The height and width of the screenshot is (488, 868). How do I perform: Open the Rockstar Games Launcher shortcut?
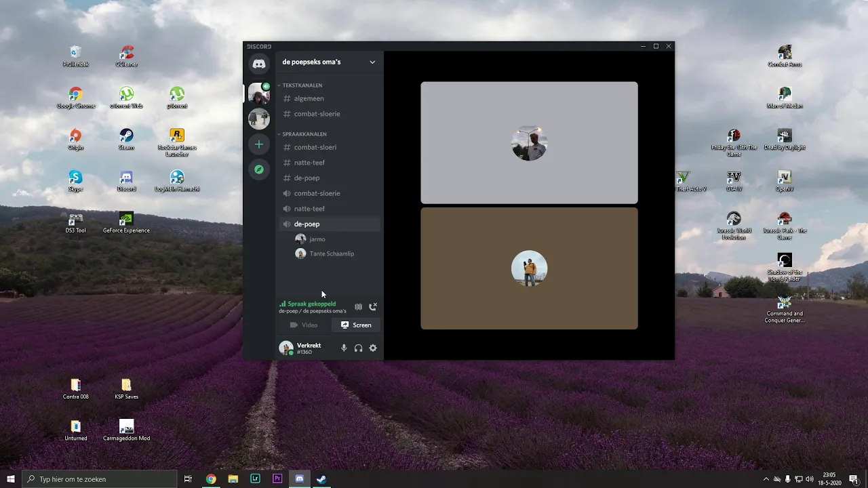point(177,142)
